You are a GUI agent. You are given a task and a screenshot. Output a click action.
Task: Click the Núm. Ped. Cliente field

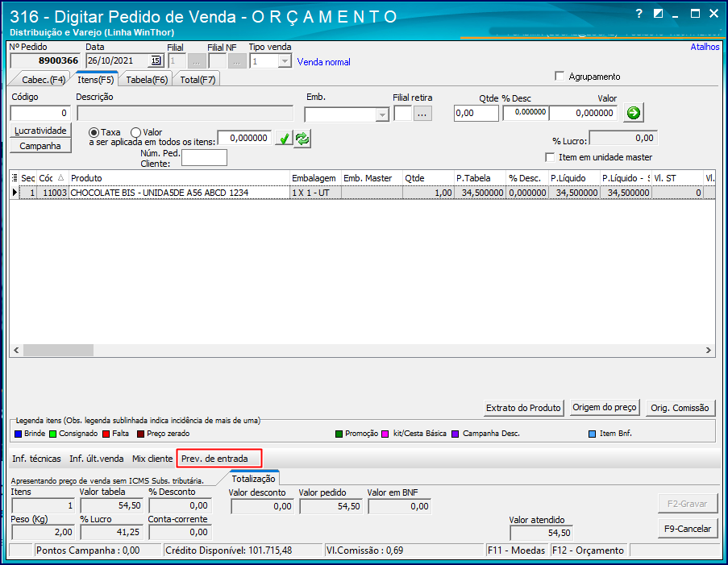tap(204, 157)
